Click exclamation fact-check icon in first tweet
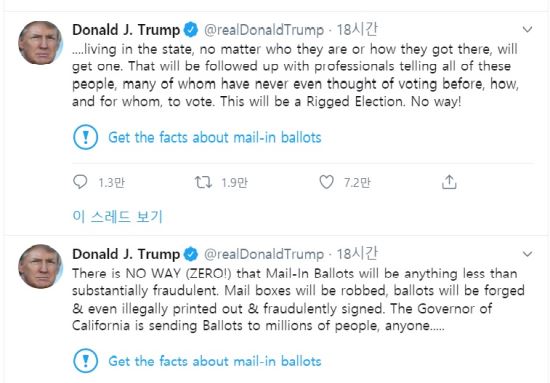The height and width of the screenshot is (383, 550). (86, 137)
